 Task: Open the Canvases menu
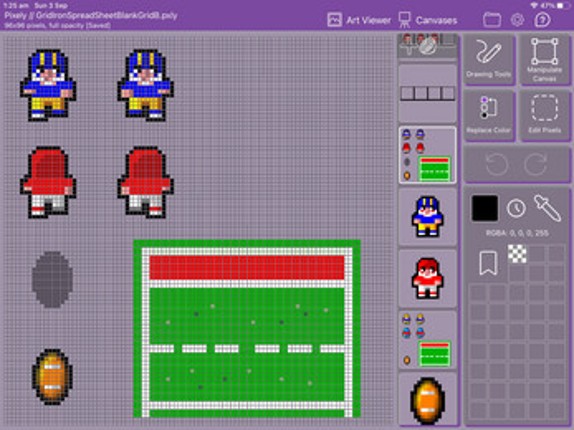[x=428, y=20]
